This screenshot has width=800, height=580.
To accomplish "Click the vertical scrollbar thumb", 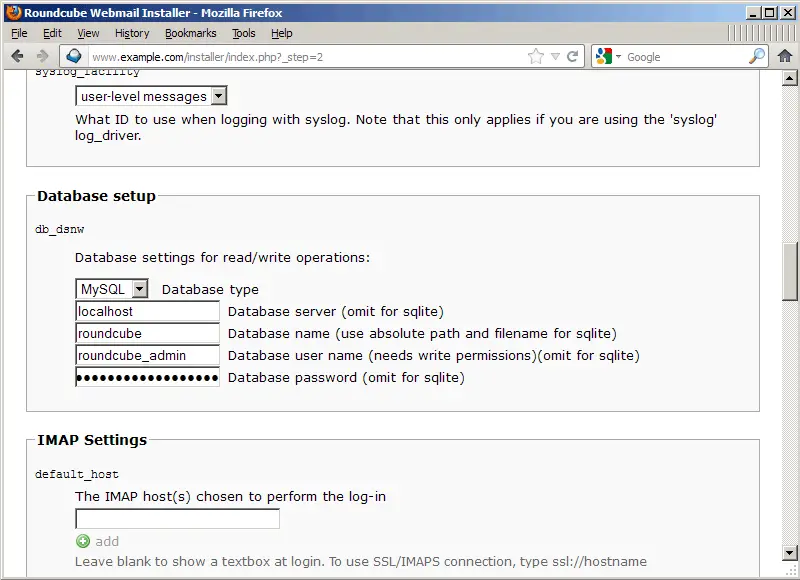I will coord(790,272).
